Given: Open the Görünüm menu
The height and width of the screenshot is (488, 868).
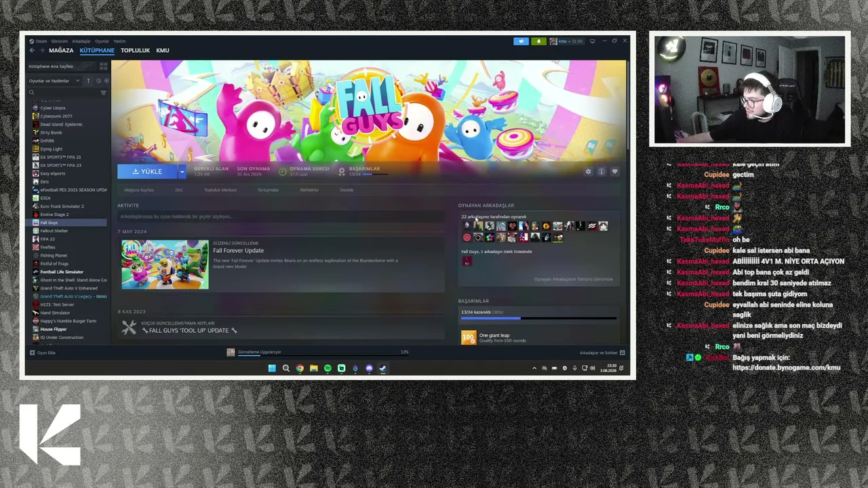Looking at the screenshot, I should coord(60,41).
